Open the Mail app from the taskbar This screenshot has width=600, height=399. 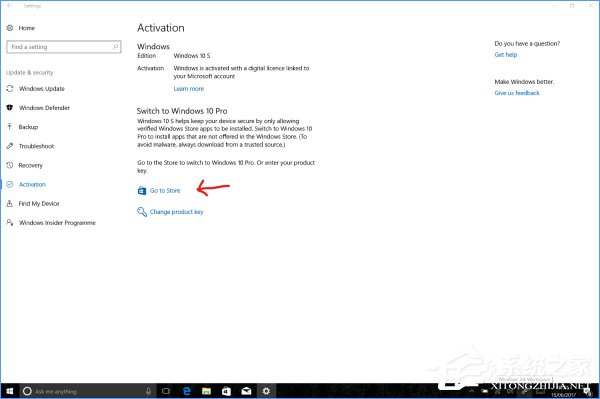coord(246,391)
